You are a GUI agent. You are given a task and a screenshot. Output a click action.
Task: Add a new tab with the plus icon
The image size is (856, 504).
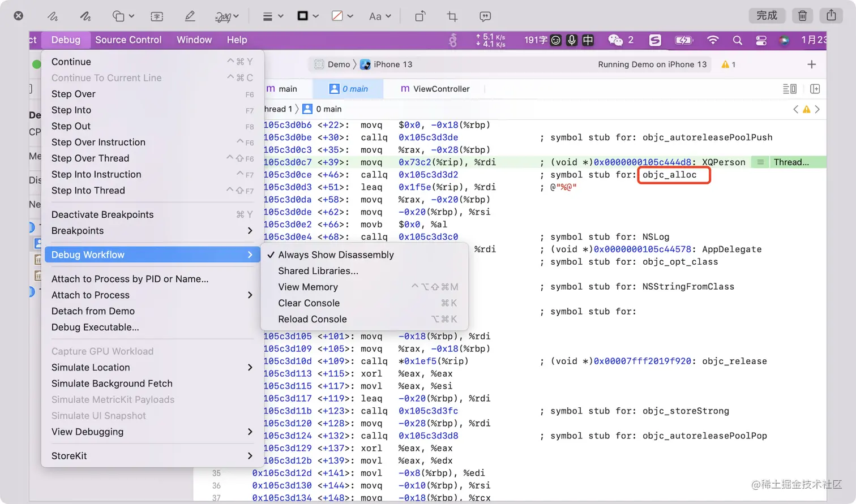pos(812,64)
